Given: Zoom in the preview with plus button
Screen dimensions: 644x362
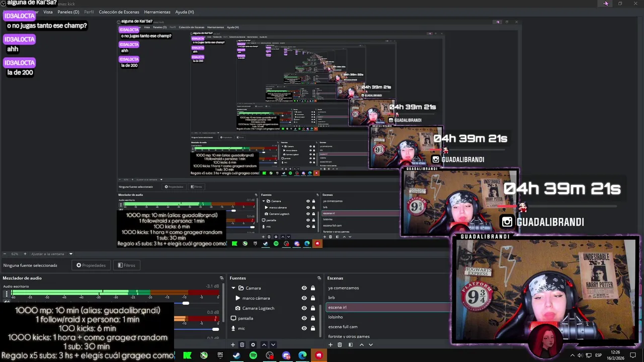Looking at the screenshot, I should tap(25, 254).
